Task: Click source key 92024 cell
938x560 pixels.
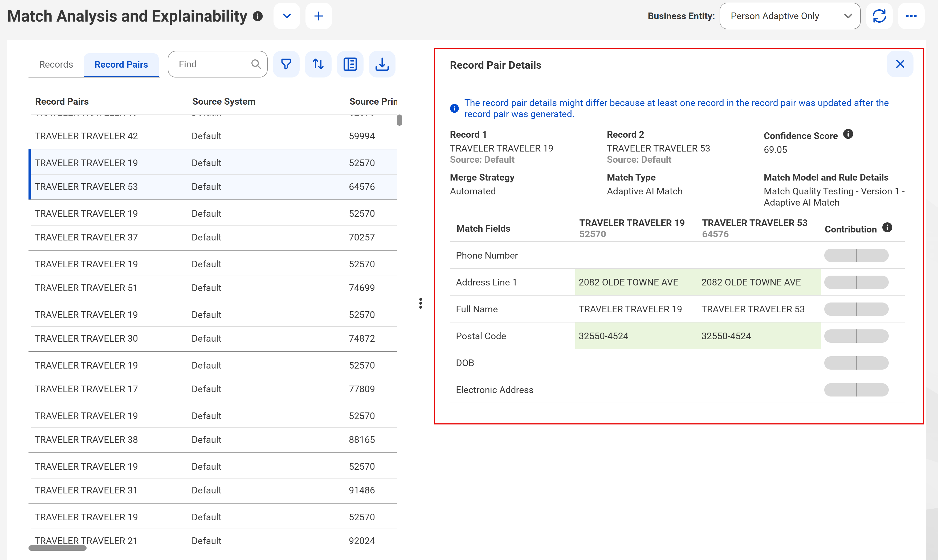Action: (362, 541)
